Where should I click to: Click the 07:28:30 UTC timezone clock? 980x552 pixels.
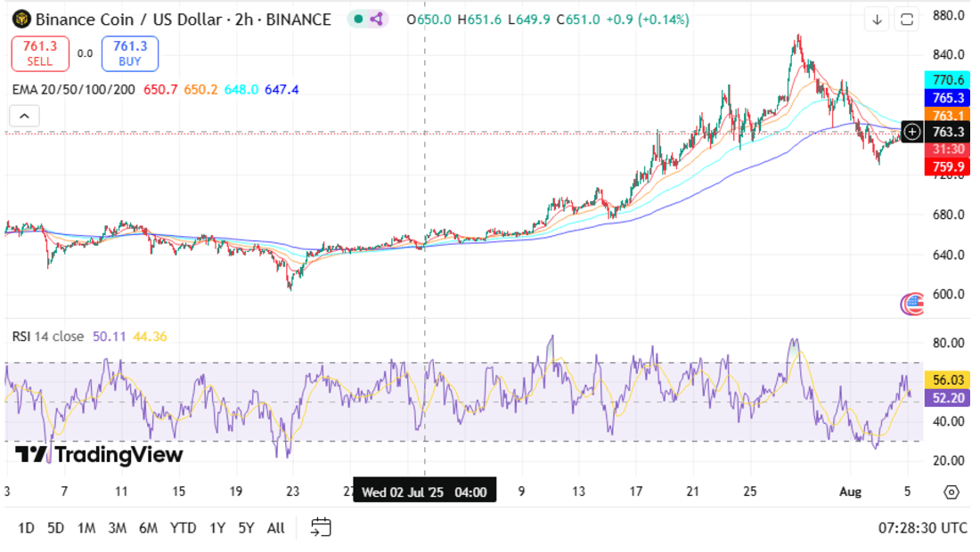coord(922,528)
